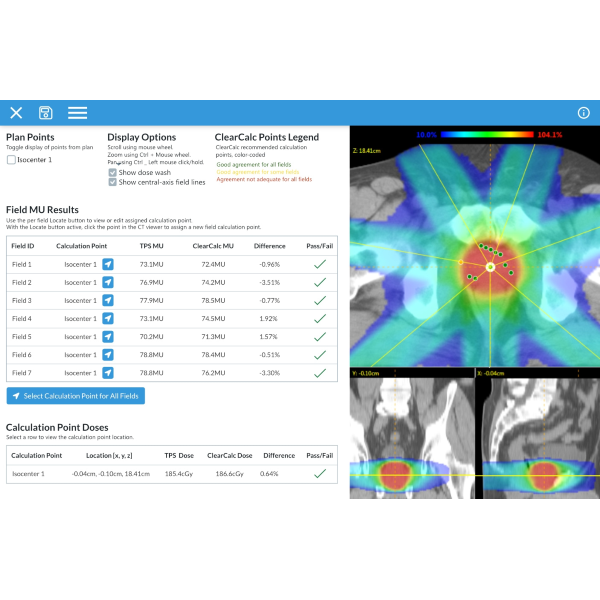
Task: Click the close X icon in header
Action: click(16, 113)
